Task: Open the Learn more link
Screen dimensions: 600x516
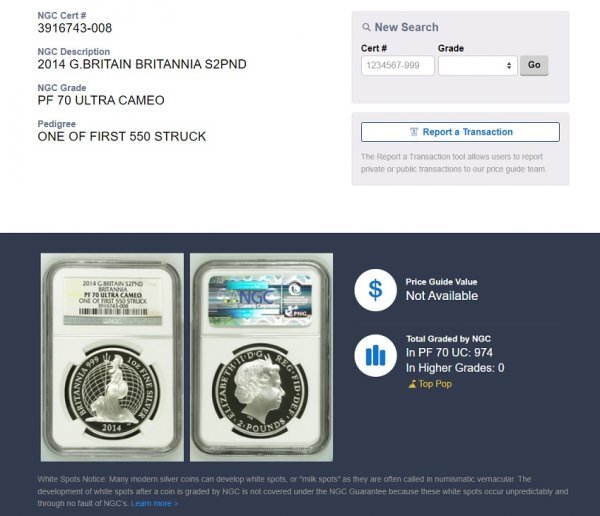Action: coord(155,503)
